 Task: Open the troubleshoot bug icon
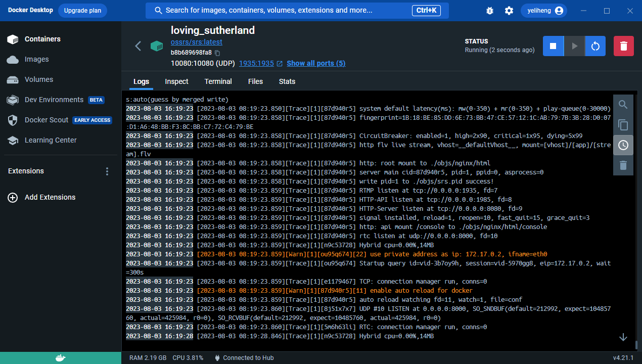click(x=489, y=11)
